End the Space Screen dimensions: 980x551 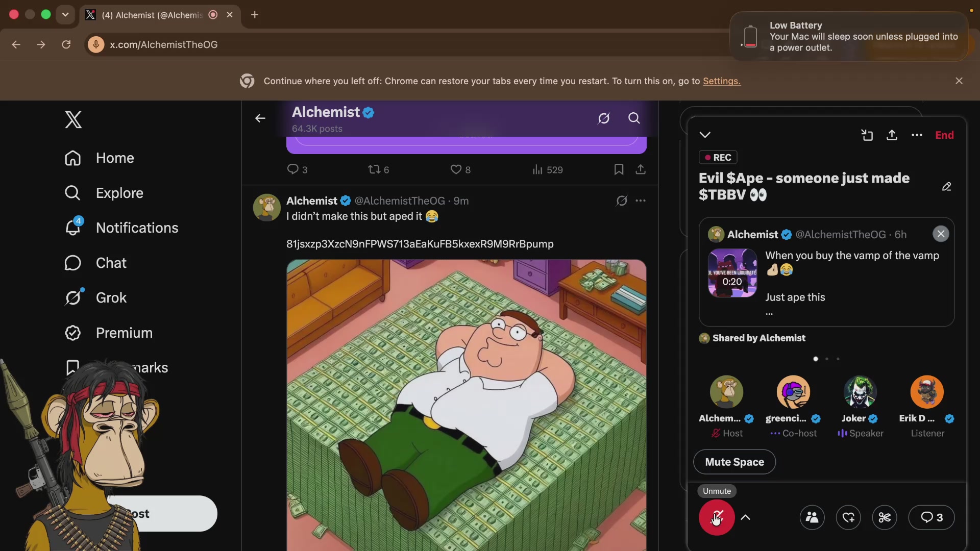[x=944, y=135]
